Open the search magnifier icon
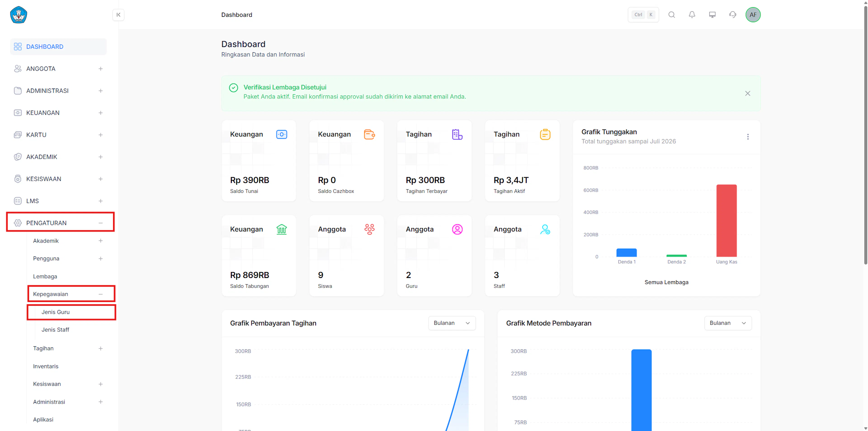The width and height of the screenshot is (868, 431). (x=672, y=15)
